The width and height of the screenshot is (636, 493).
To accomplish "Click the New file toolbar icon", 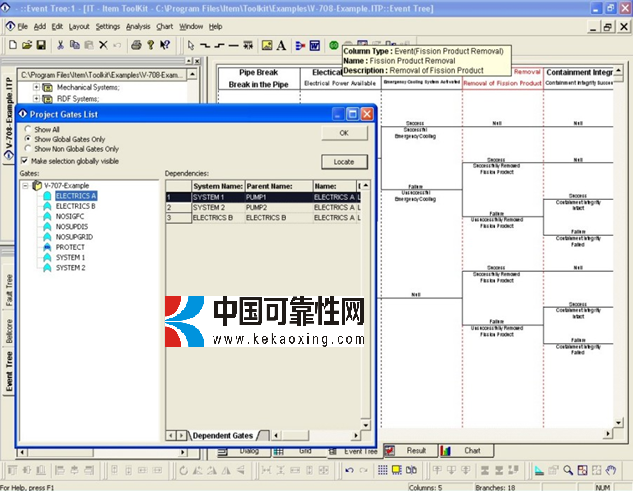I will 13,45.
